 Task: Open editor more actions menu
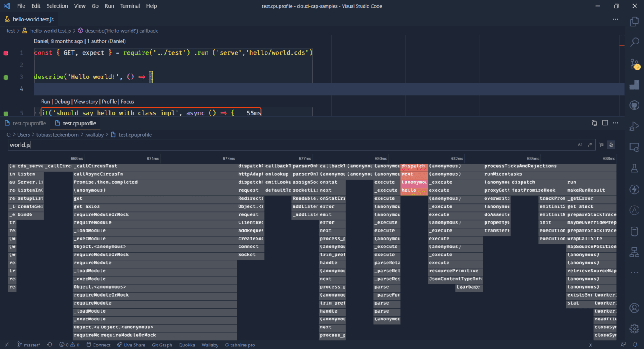tap(615, 19)
